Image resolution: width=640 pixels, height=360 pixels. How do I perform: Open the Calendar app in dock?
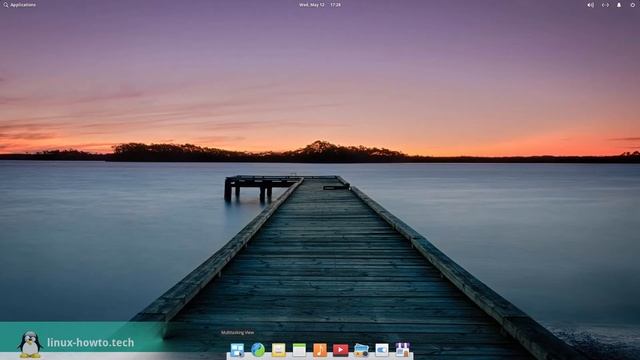pyautogui.click(x=299, y=350)
